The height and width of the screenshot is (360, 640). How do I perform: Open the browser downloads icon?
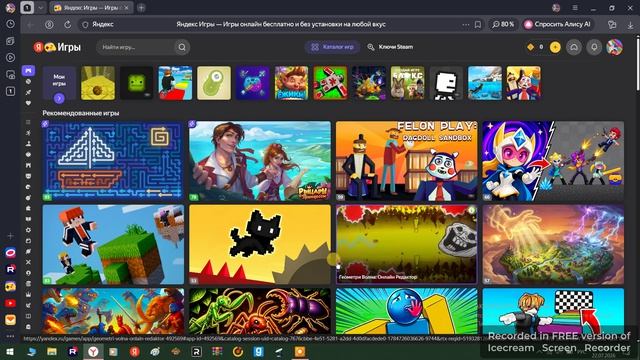[x=631, y=24]
